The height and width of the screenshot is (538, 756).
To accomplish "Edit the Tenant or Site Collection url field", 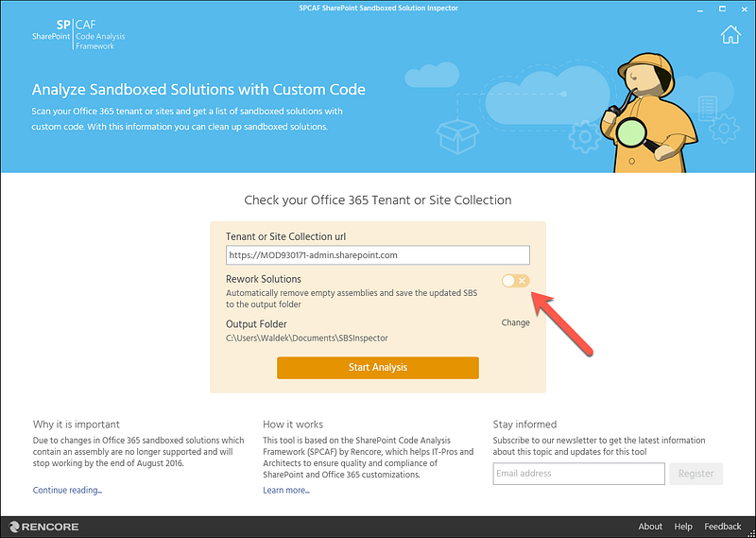I will click(377, 255).
